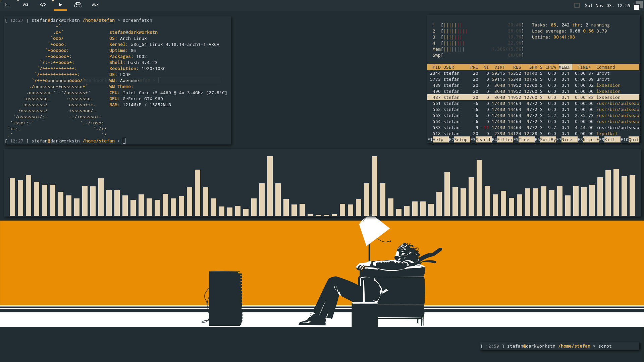Click the CPU 1 usage meter in htop

pyautogui.click(x=478, y=25)
